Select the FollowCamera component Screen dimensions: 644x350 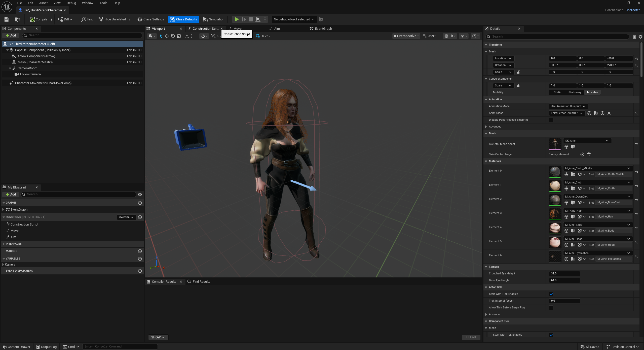(x=30, y=74)
